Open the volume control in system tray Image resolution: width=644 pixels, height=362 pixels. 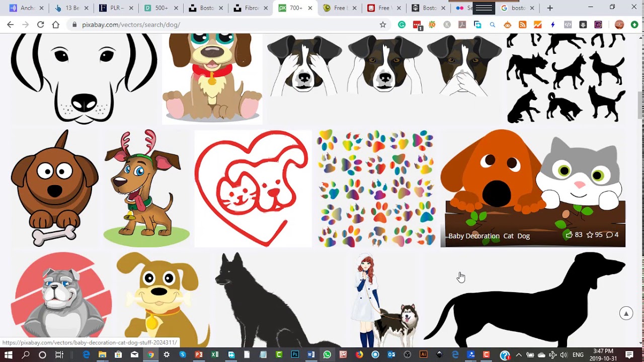pos(563,355)
